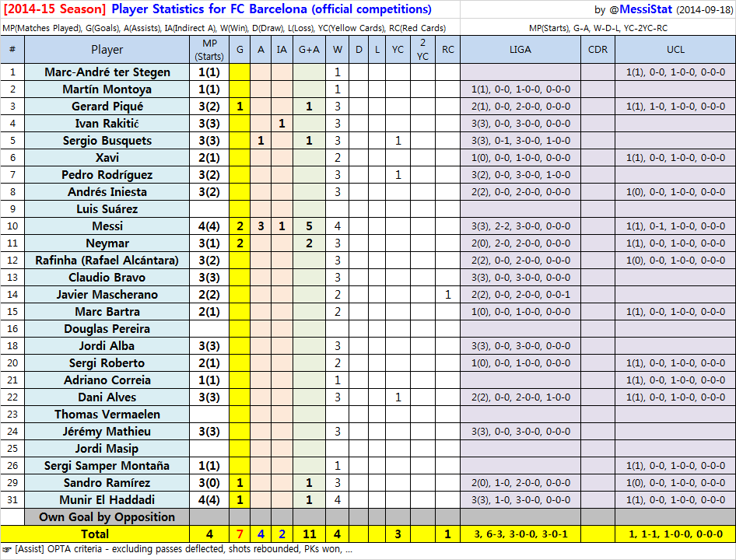Select the UCL column header
This screenshot has height=560, width=736.
pyautogui.click(x=675, y=50)
